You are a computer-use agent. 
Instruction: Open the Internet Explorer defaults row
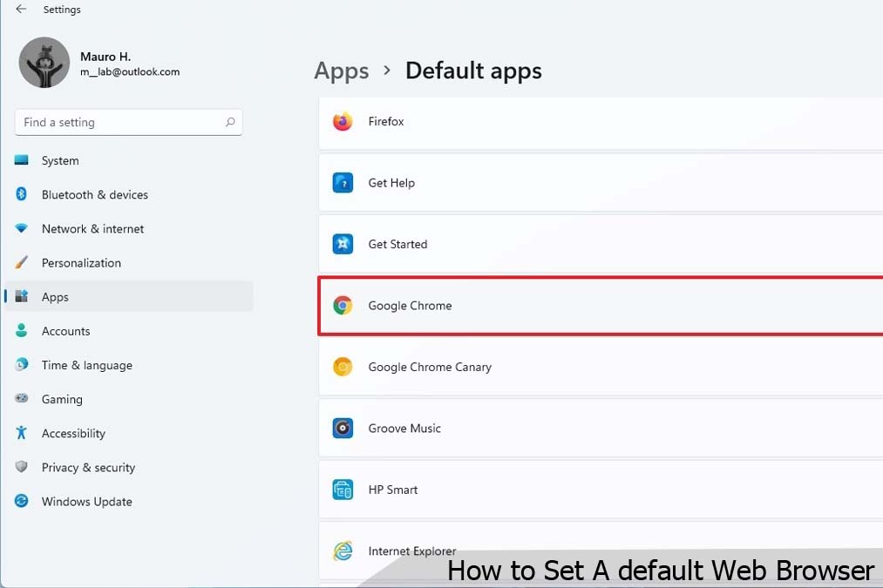[601, 551]
